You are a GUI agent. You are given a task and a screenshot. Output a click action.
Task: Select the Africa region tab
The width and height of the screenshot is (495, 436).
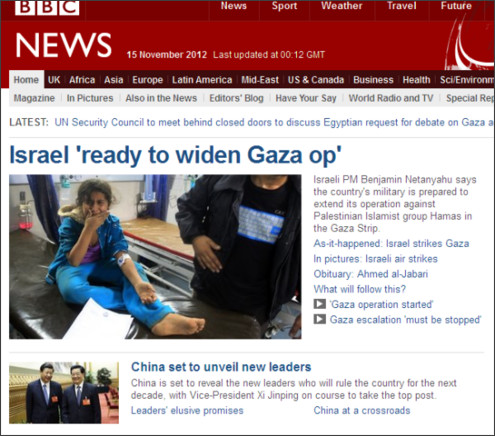click(82, 80)
